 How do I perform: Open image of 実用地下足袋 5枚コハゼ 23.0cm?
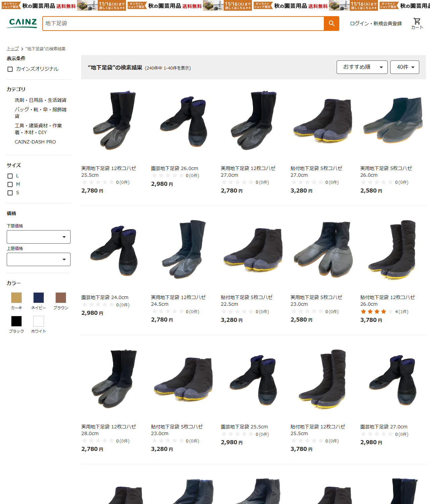322,250
